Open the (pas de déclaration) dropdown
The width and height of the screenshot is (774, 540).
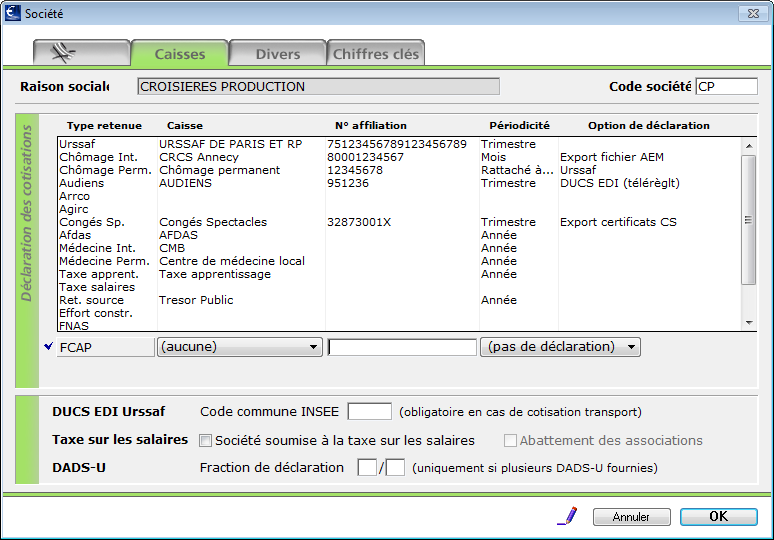tap(560, 347)
